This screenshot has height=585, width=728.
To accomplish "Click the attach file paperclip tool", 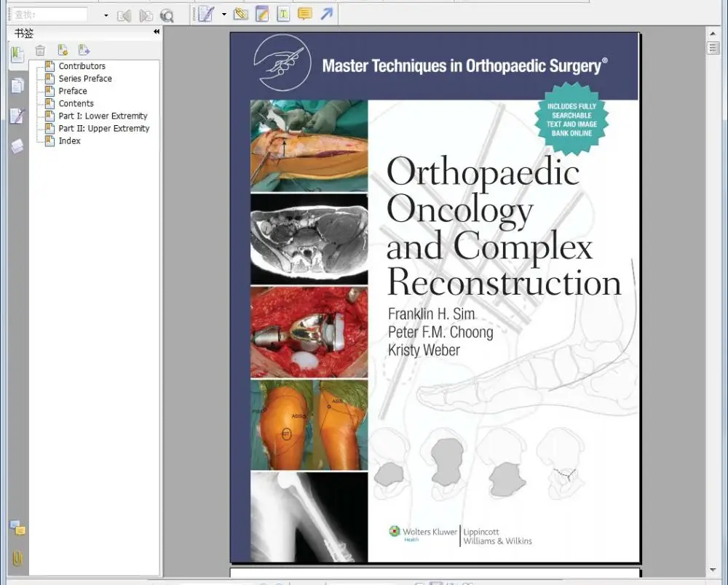I will tap(240, 14).
